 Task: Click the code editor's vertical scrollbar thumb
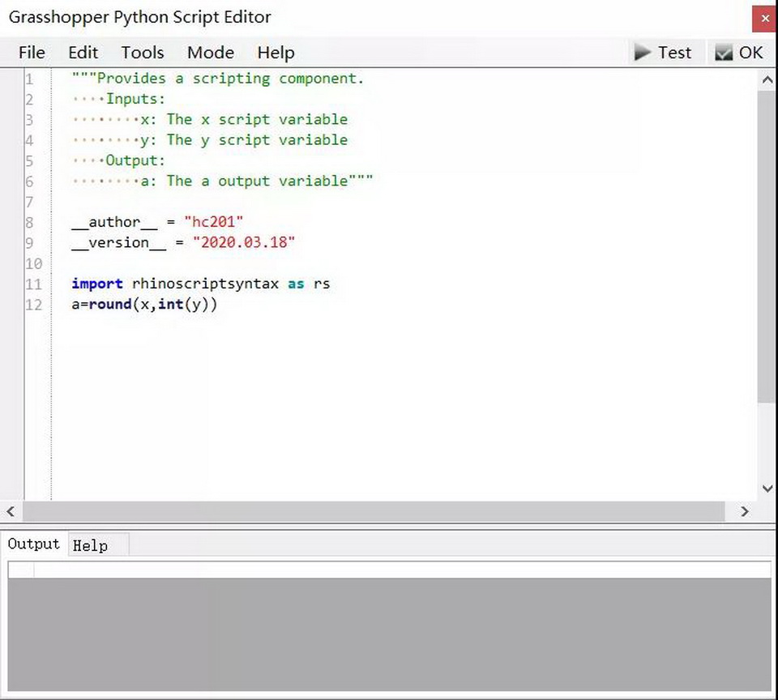pyautogui.click(x=767, y=243)
